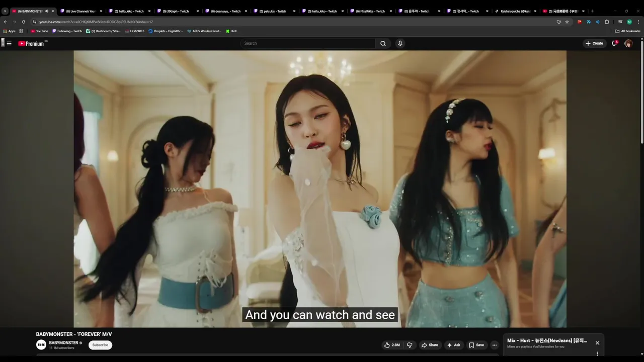Like the video with thumbs up
Viewport: 644px width, 362px height.
(x=393, y=345)
